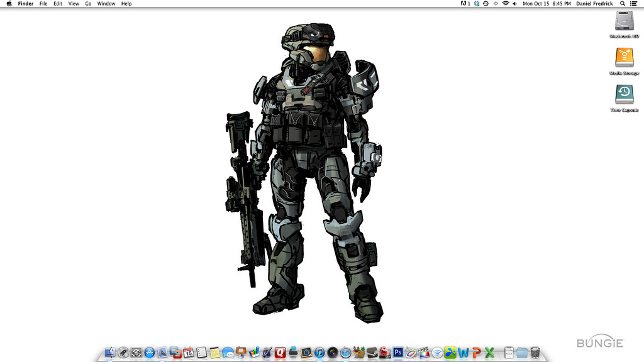Click Time Machine menu bar icon
The image size is (644, 362).
[486, 4]
